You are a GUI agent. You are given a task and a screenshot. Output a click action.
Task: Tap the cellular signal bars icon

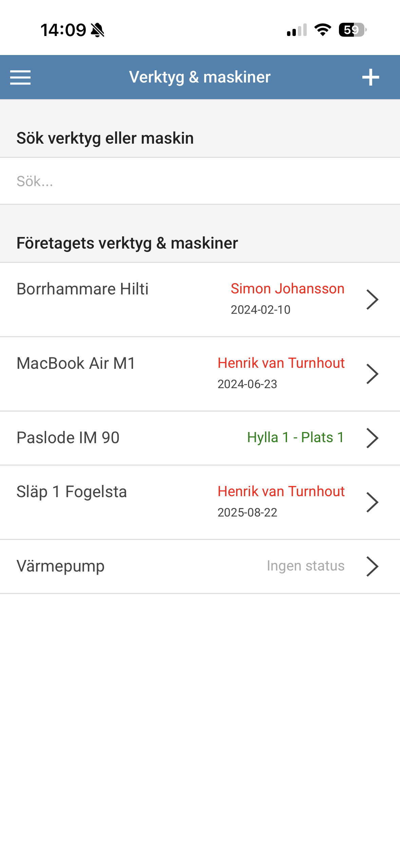(x=297, y=30)
